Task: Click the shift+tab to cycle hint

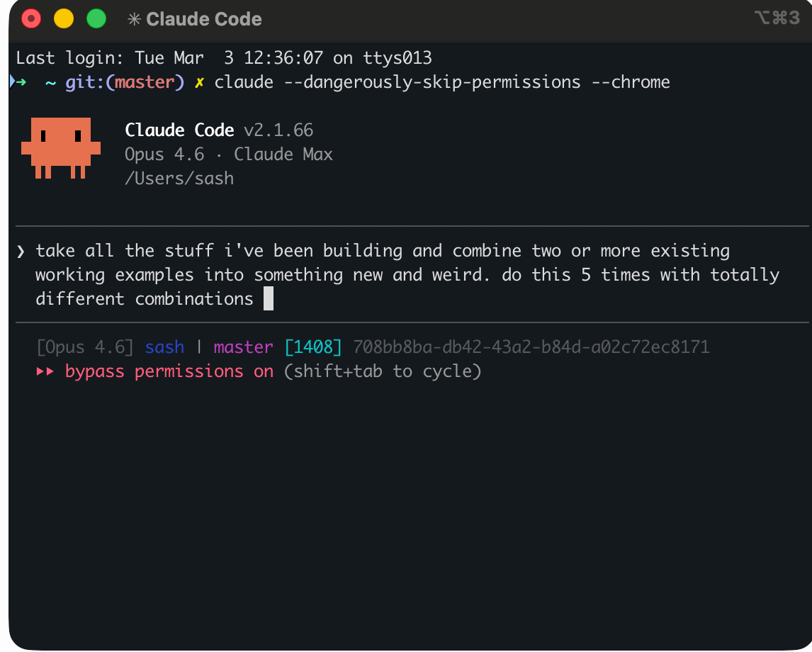Action: (383, 371)
